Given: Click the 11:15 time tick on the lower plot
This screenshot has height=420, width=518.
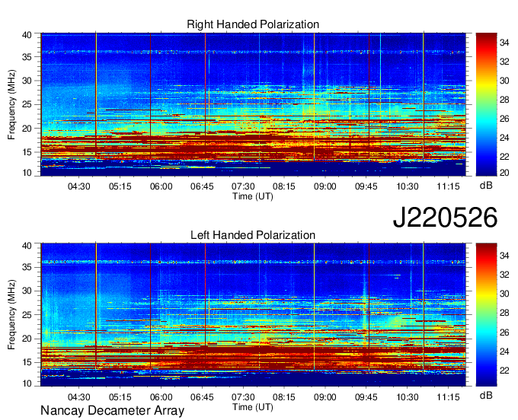Looking at the screenshot, I should [x=448, y=397].
